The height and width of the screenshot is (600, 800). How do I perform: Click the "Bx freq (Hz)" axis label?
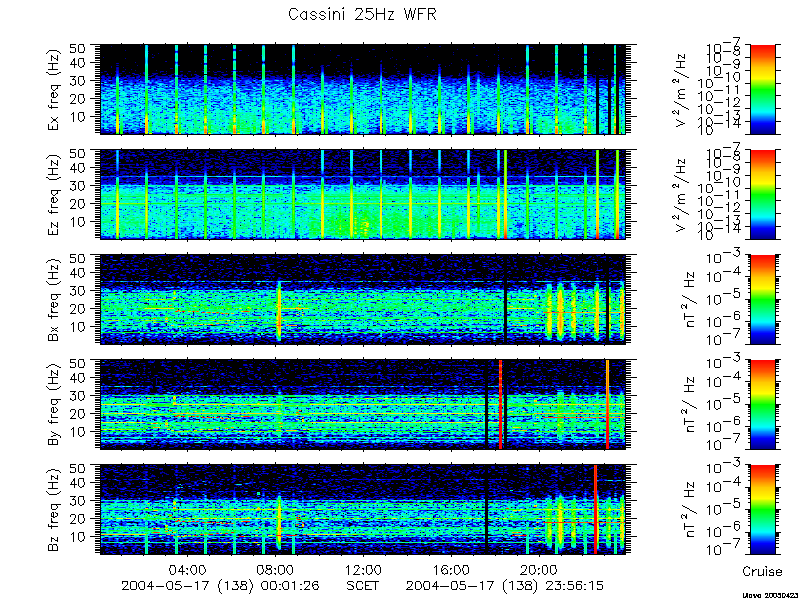coord(55,299)
